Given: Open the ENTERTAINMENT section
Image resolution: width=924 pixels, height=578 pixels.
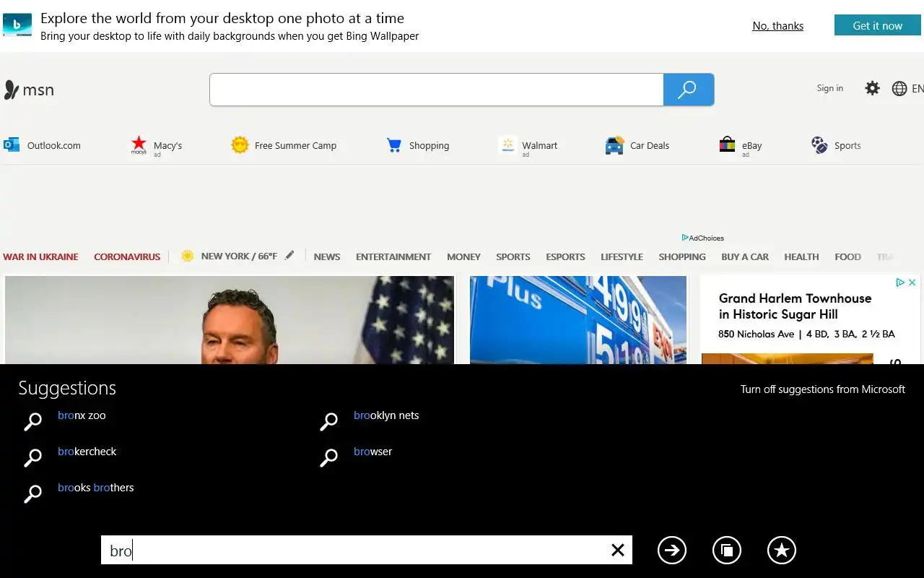Looking at the screenshot, I should (393, 256).
